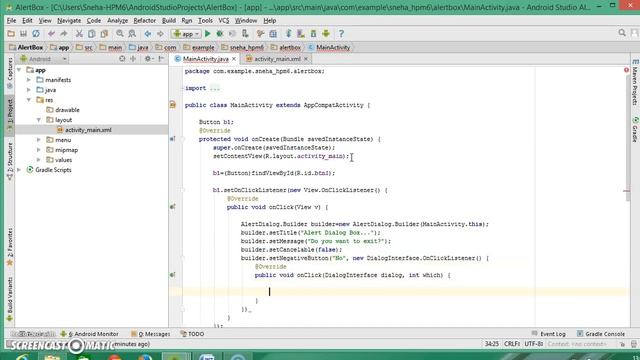The height and width of the screenshot is (360, 640).
Task: Start debugging with the bug icon
Action: click(x=220, y=34)
